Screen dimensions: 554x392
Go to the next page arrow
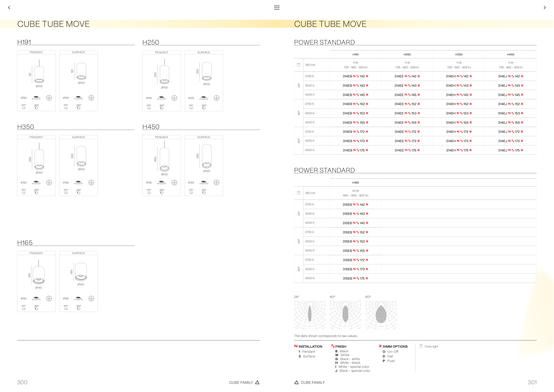click(x=545, y=8)
